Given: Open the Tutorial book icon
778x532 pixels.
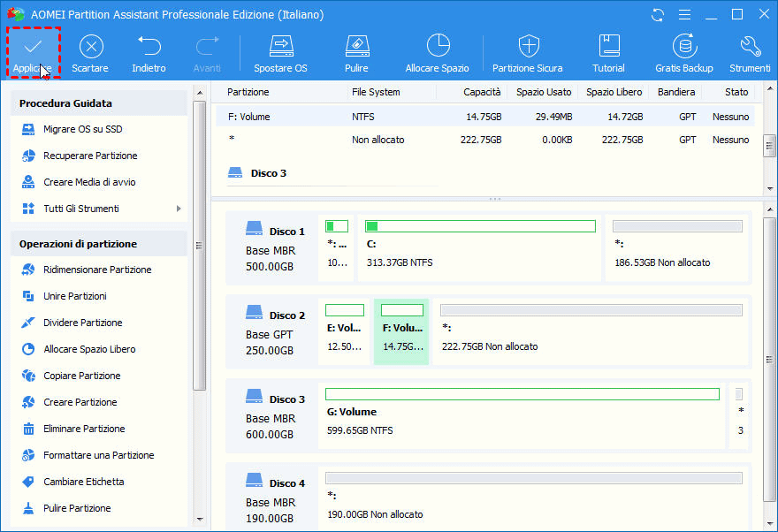Looking at the screenshot, I should point(608,53).
